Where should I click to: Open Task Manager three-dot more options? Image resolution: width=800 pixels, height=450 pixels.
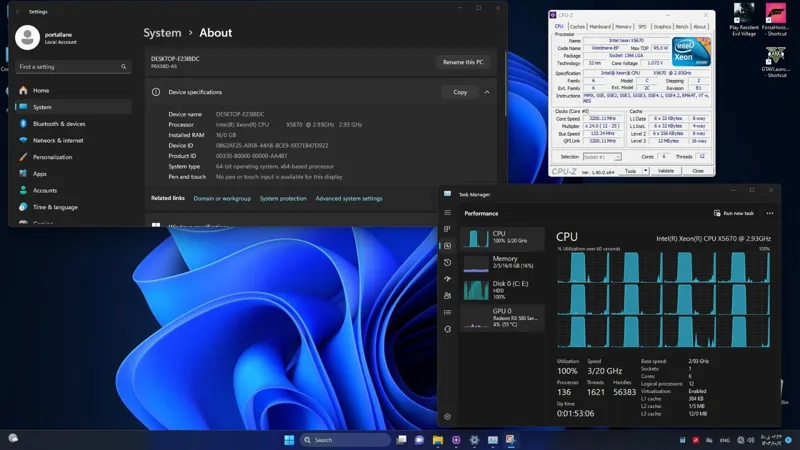click(770, 213)
